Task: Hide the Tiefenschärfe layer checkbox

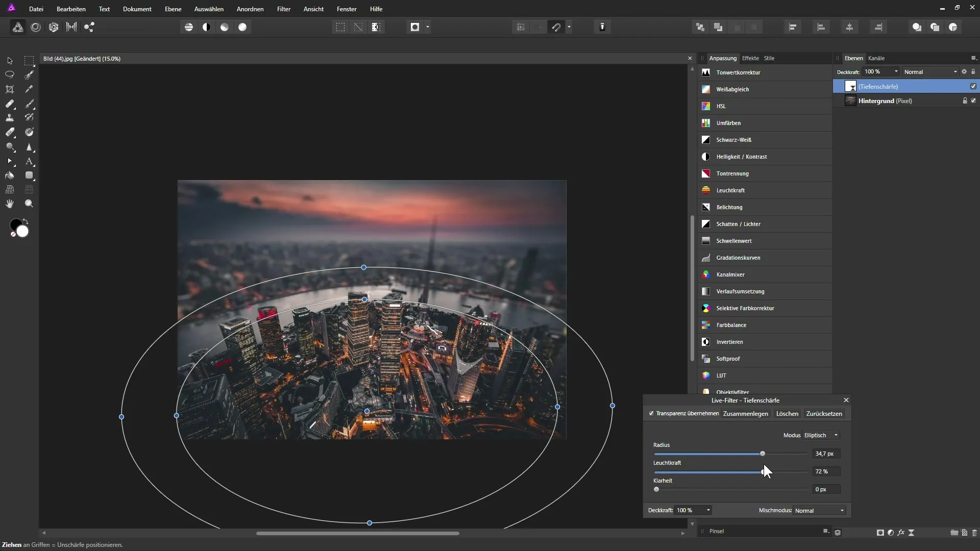Action: click(973, 86)
